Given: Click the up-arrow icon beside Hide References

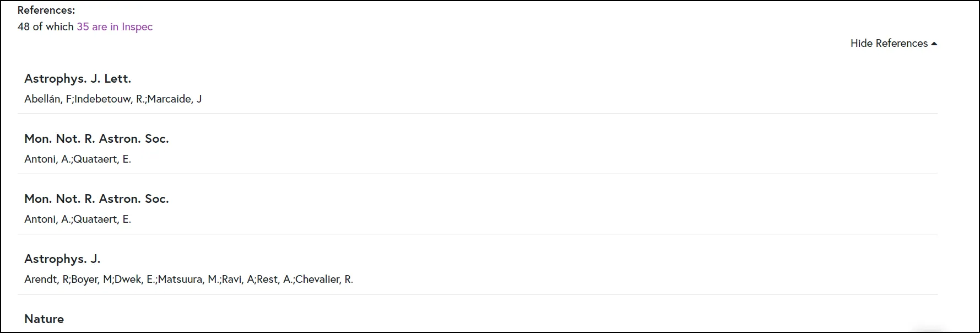Looking at the screenshot, I should tap(934, 44).
